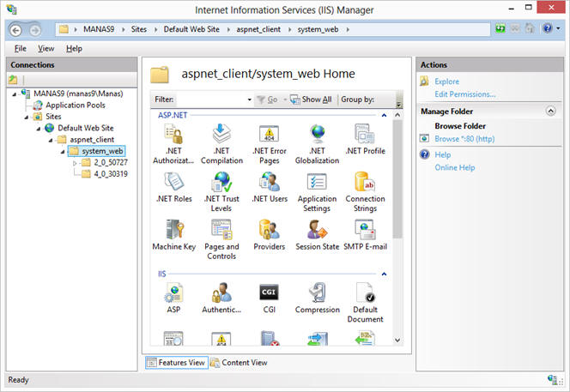Click Default Web Site in breadcrumb
The image size is (570, 392).
pos(191,29)
